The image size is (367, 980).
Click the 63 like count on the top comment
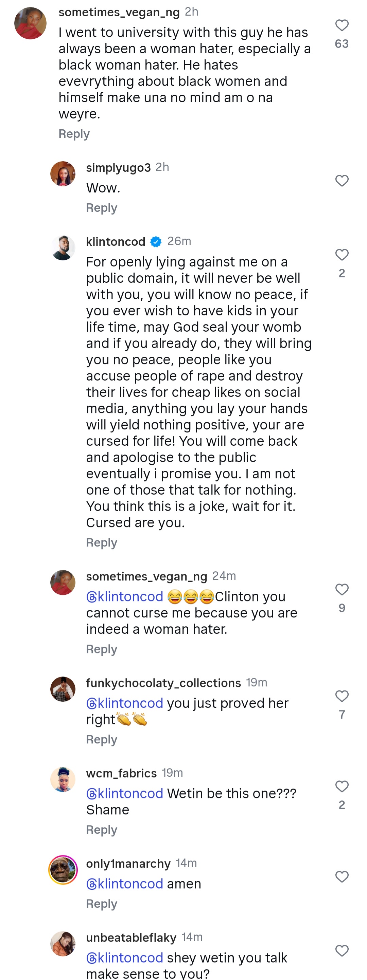click(x=342, y=44)
